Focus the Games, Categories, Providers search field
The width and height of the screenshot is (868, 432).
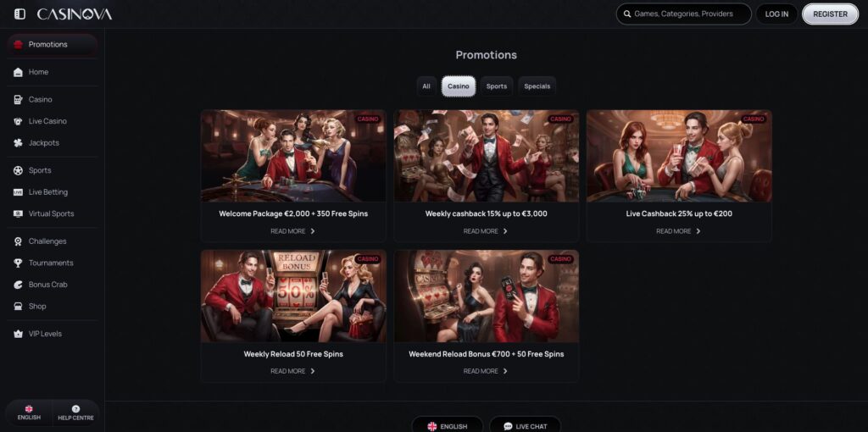pos(684,14)
